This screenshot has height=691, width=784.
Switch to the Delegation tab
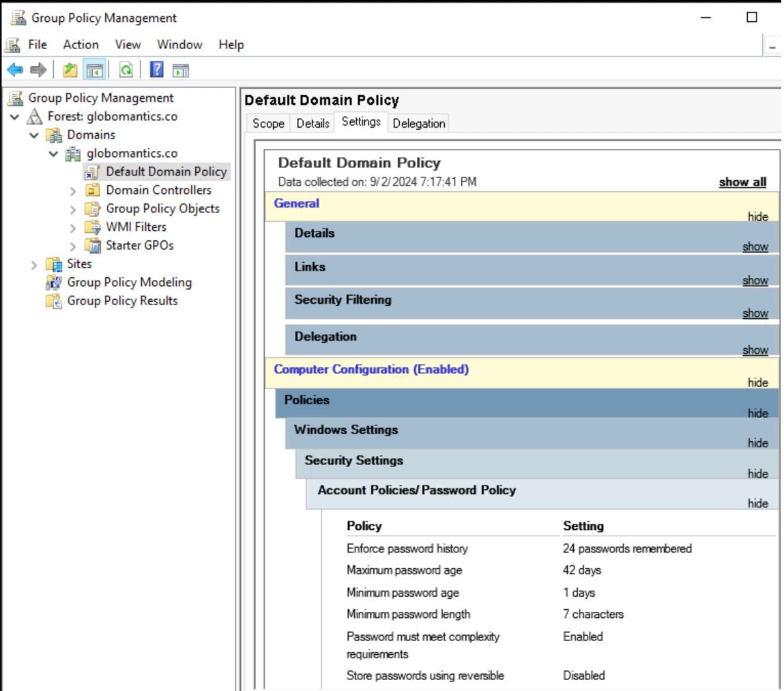click(x=418, y=124)
